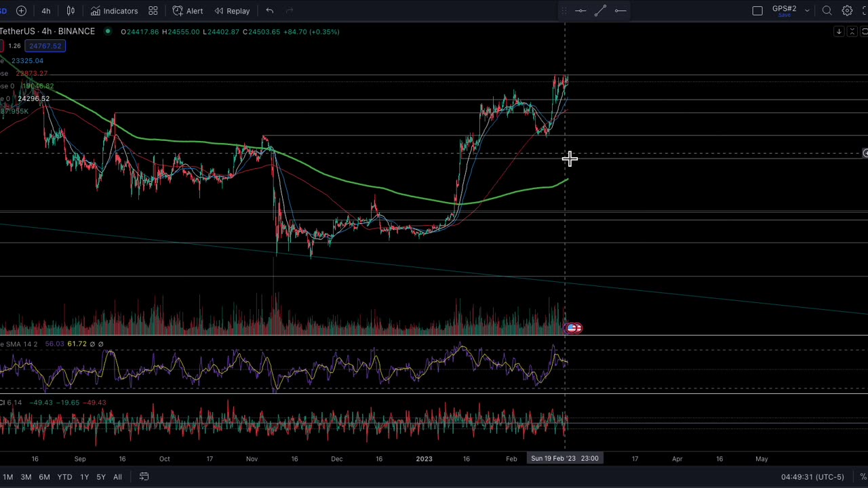This screenshot has width=868, height=488.
Task: Click the redo arrow
Action: (290, 11)
